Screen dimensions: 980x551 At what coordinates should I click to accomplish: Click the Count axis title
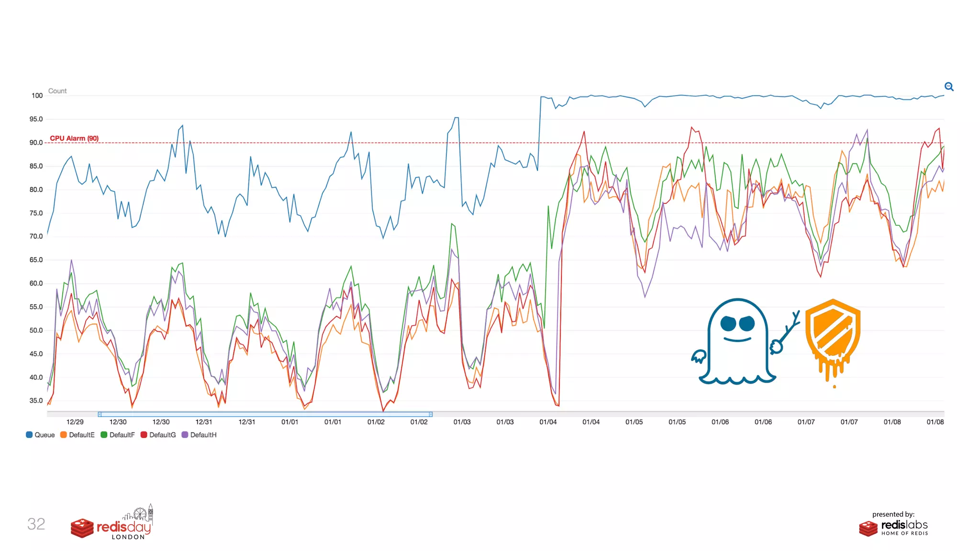pos(57,91)
